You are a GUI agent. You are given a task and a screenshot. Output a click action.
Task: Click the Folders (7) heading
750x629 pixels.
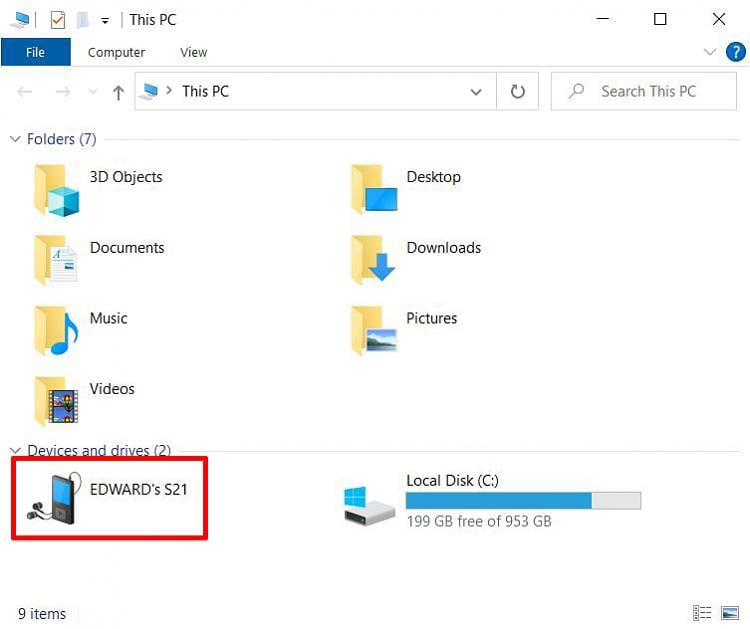click(x=62, y=139)
